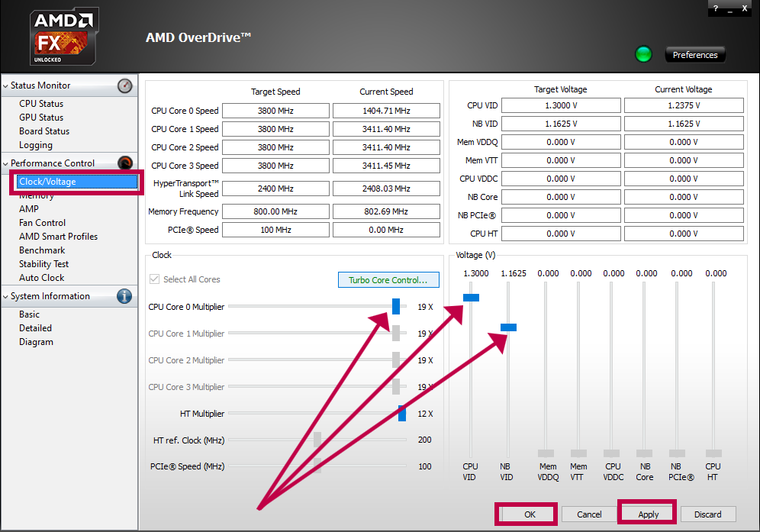
Task: Collapse the System Information section
Action: [5, 296]
